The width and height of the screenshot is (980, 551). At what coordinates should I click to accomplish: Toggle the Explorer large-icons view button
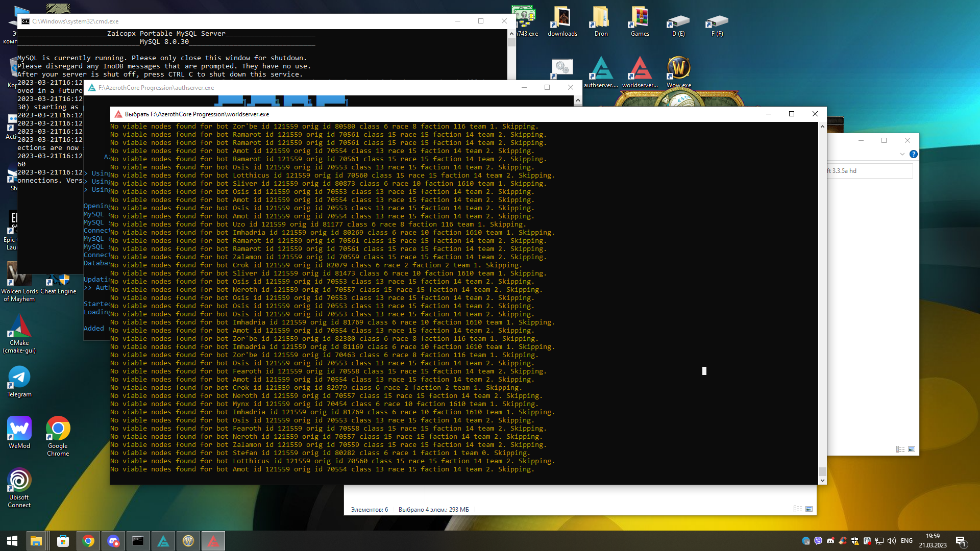click(809, 509)
